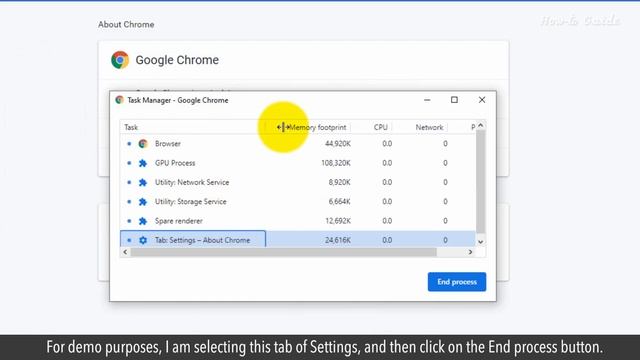The image size is (640, 360).
Task: Click the Google Chrome title text
Action: [x=177, y=60]
